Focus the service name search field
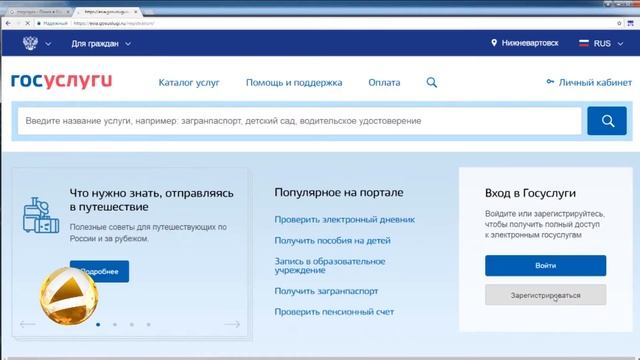The image size is (640, 360). point(300,121)
